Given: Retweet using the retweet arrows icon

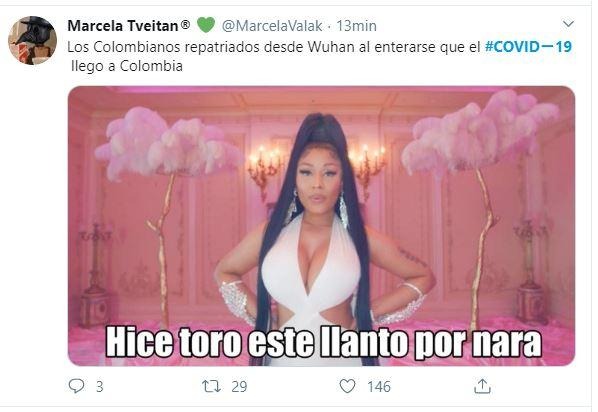Looking at the screenshot, I should (x=211, y=386).
